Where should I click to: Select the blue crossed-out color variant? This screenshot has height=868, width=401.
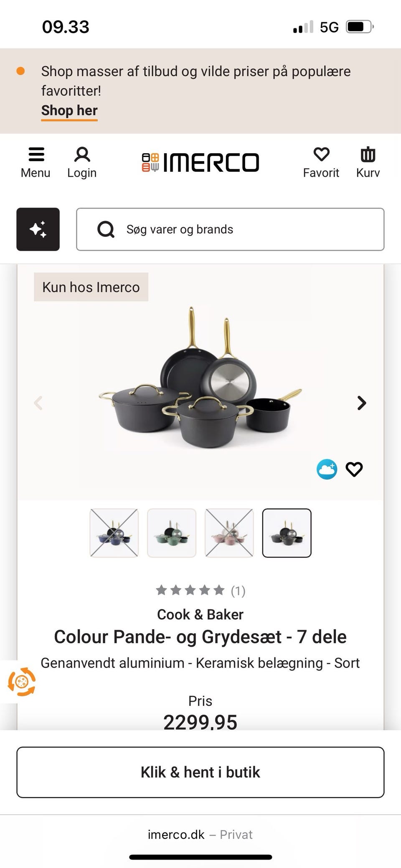[114, 533]
